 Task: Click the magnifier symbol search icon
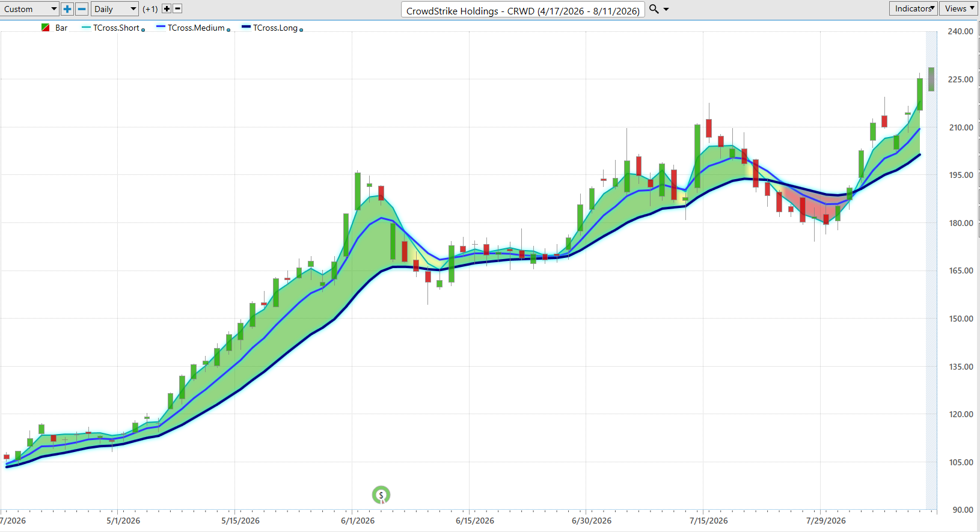click(654, 9)
